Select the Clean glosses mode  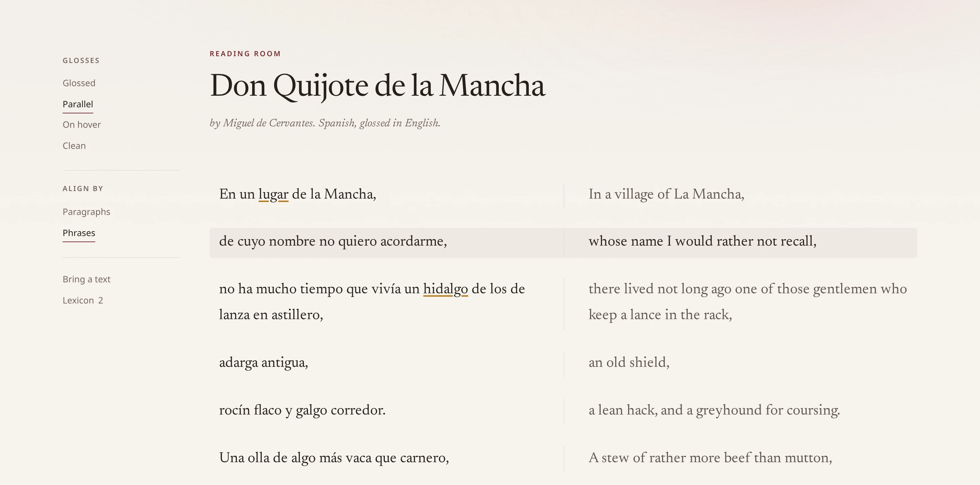click(74, 146)
